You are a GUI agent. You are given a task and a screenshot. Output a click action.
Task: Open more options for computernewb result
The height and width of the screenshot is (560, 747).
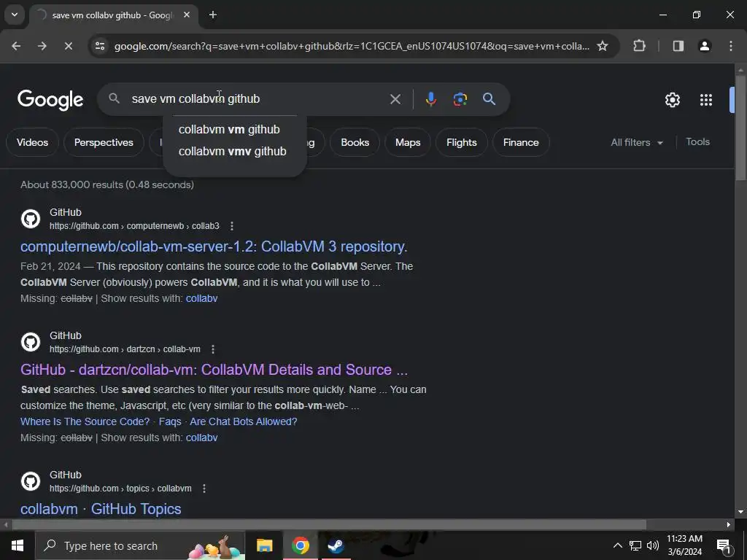[x=231, y=226]
